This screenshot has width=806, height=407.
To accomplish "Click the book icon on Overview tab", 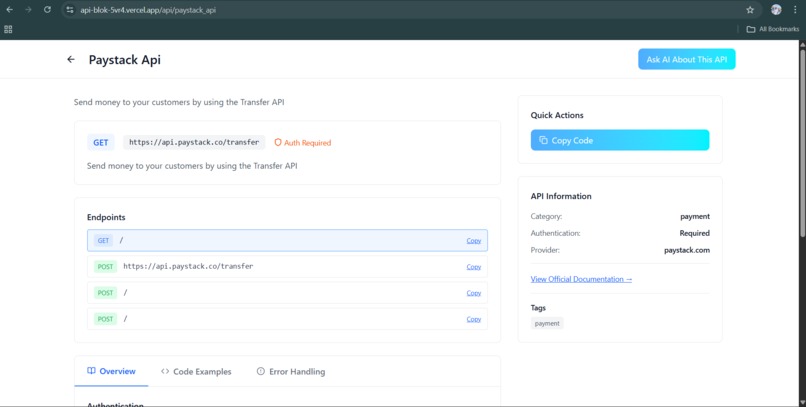I will [x=91, y=371].
